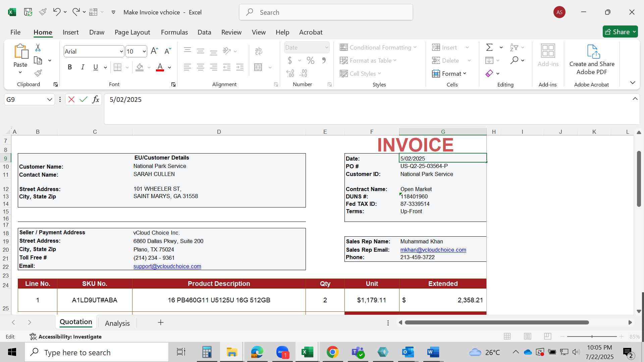Open the Add-ins button
The height and width of the screenshot is (362, 644).
[x=548, y=55]
